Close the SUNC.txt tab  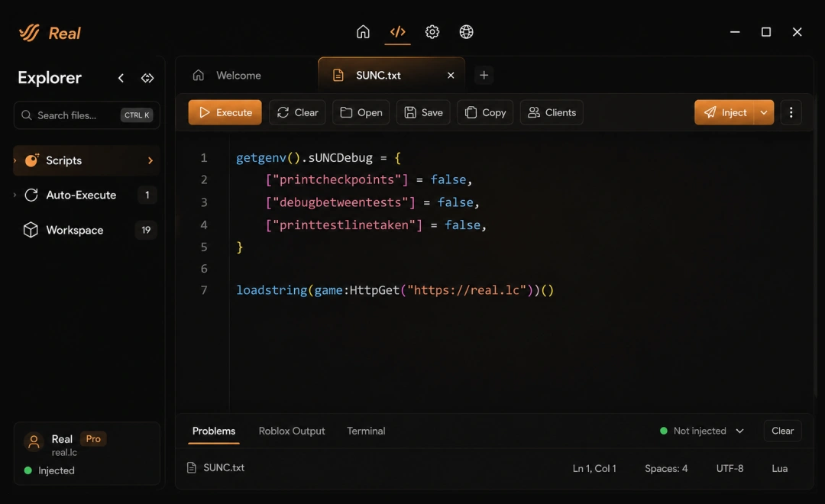[451, 76]
